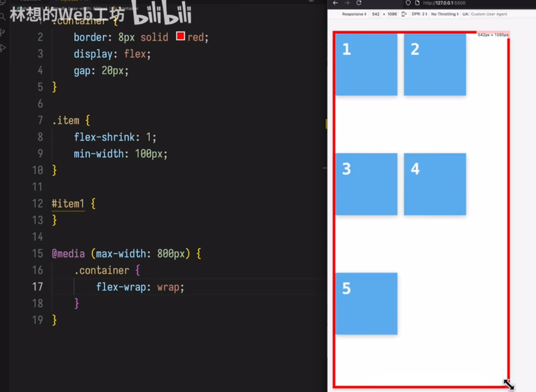The image size is (536, 392).
Task: Reload the page in the browser
Action: coord(359,3)
